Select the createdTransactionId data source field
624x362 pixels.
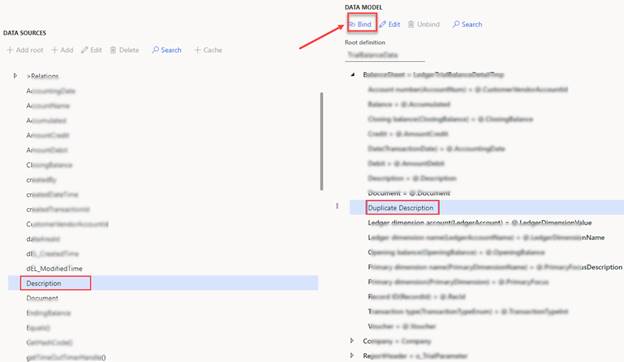(58, 209)
